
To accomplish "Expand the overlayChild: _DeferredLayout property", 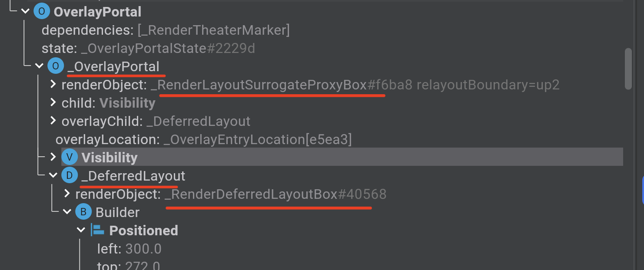I will tap(53, 121).
